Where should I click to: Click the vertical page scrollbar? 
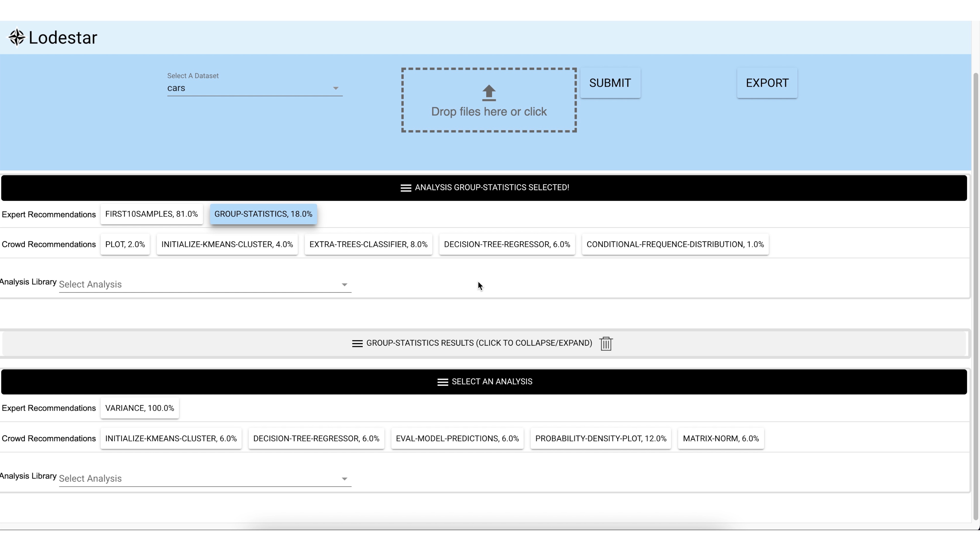coord(976,297)
